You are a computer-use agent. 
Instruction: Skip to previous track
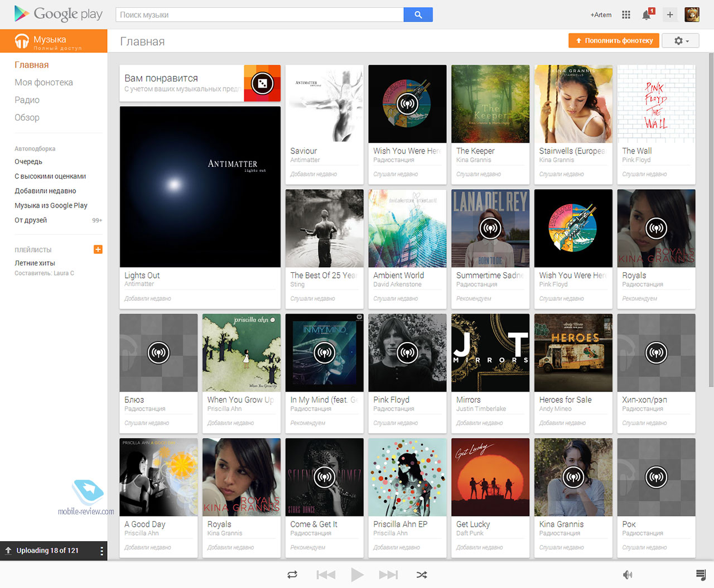tap(326, 575)
